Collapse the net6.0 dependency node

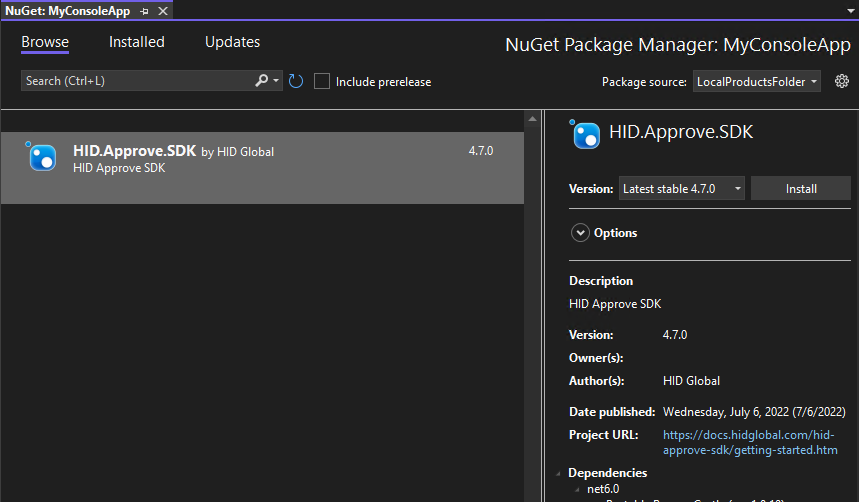click(577, 489)
